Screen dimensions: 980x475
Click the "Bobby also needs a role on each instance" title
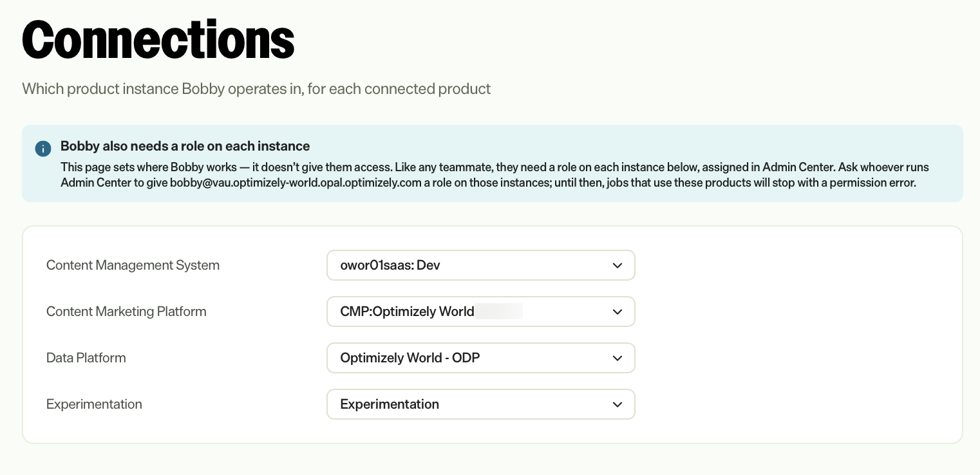[185, 146]
